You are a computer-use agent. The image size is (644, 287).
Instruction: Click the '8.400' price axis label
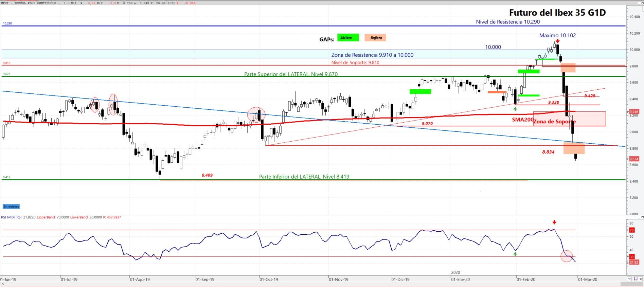pyautogui.click(x=634, y=181)
